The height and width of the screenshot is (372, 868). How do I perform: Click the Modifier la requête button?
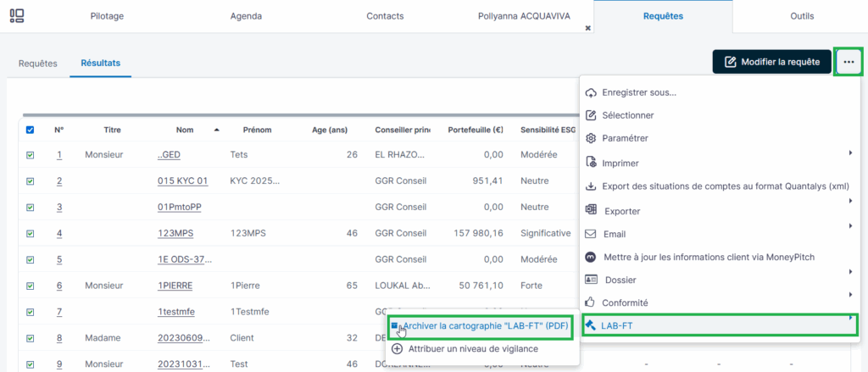click(x=771, y=62)
